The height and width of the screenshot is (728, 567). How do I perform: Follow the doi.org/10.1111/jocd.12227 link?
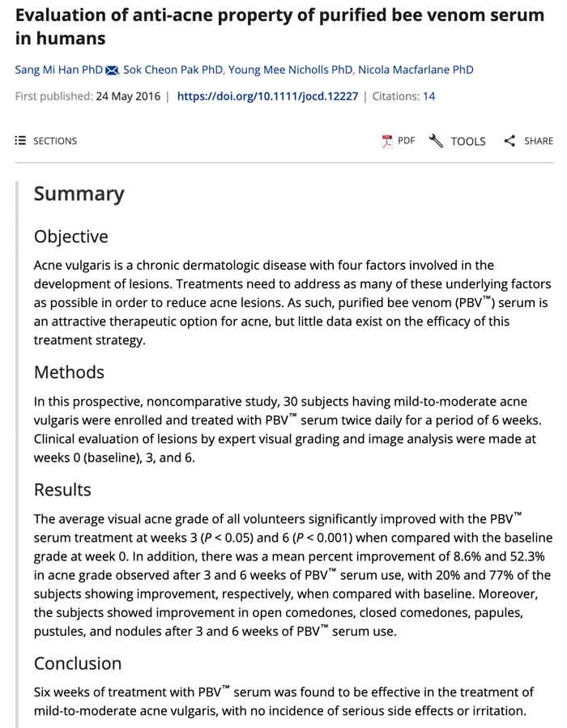click(x=267, y=96)
